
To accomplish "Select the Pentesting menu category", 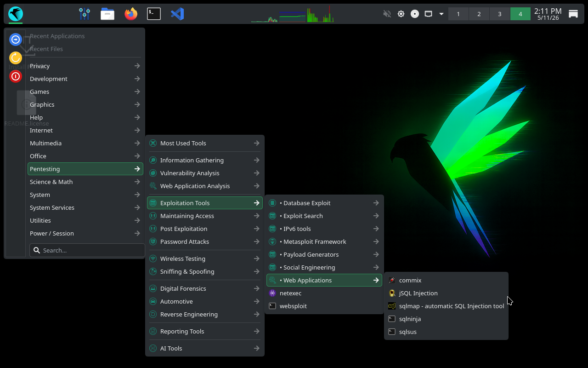I will click(85, 169).
